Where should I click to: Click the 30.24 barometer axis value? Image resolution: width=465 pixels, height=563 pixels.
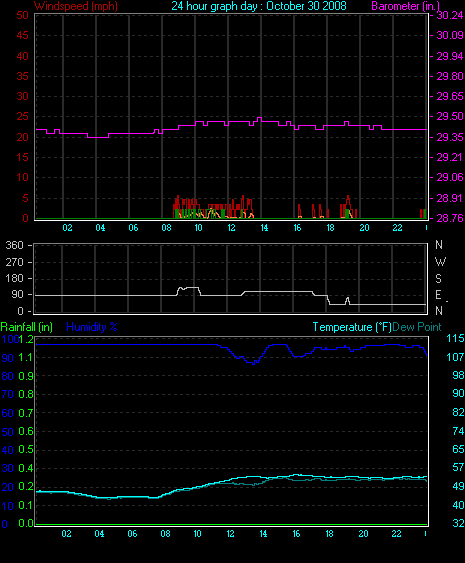click(450, 15)
